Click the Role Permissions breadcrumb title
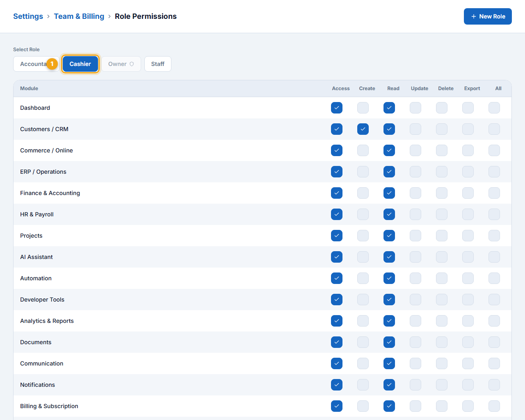 pyautogui.click(x=146, y=16)
